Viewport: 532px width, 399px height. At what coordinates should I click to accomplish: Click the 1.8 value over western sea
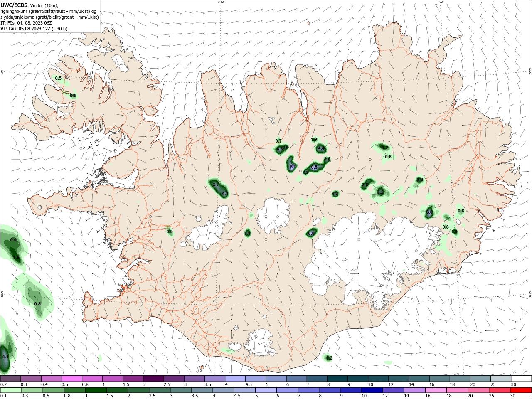(x=16, y=258)
